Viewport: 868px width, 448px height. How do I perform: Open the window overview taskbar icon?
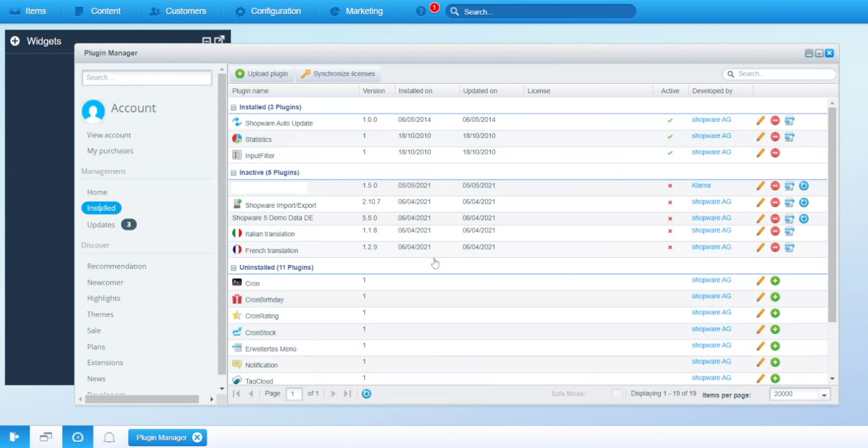46,437
